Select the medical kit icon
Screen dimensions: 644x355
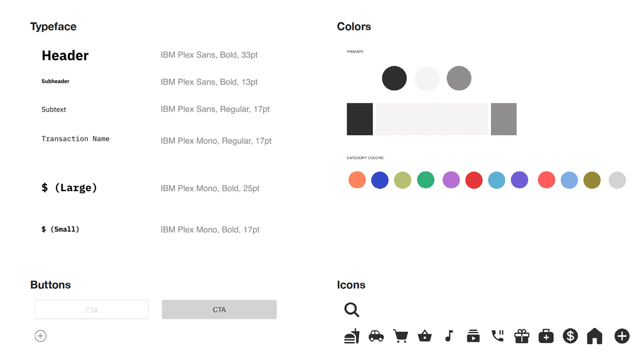(546, 336)
